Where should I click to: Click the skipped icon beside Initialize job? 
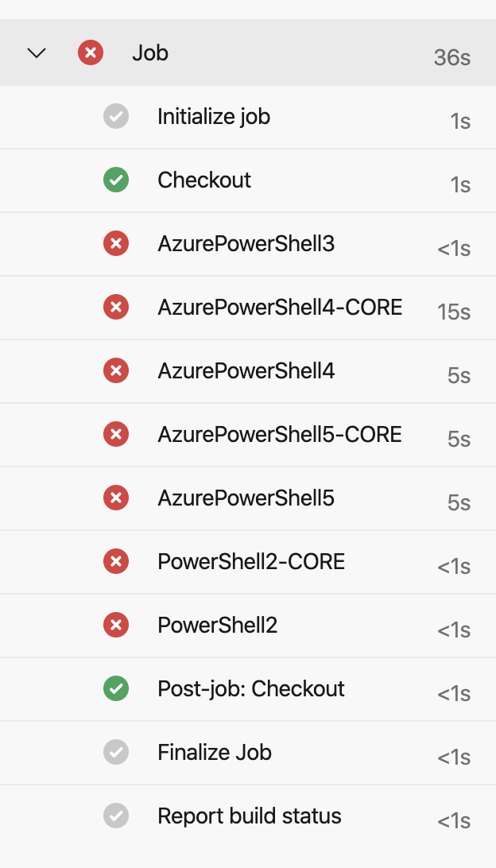click(116, 116)
